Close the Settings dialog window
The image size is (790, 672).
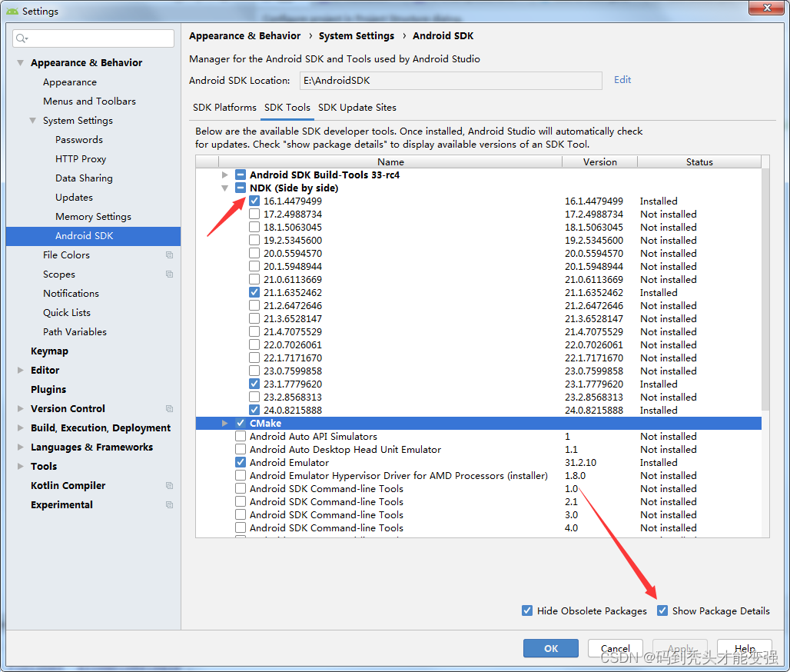tap(766, 8)
